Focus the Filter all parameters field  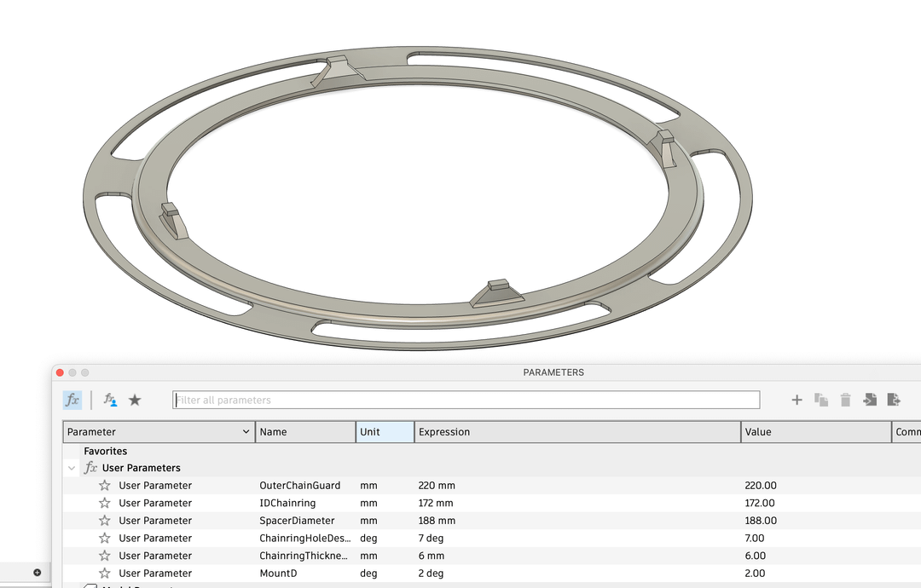click(466, 400)
